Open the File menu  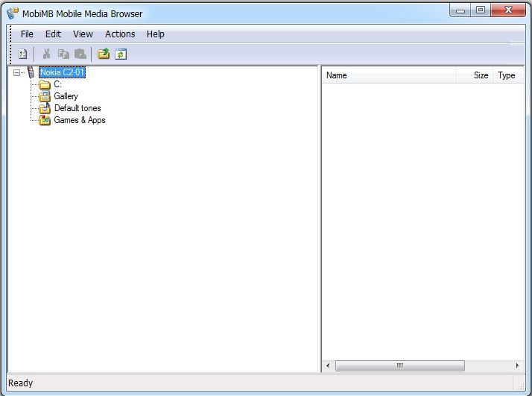27,34
